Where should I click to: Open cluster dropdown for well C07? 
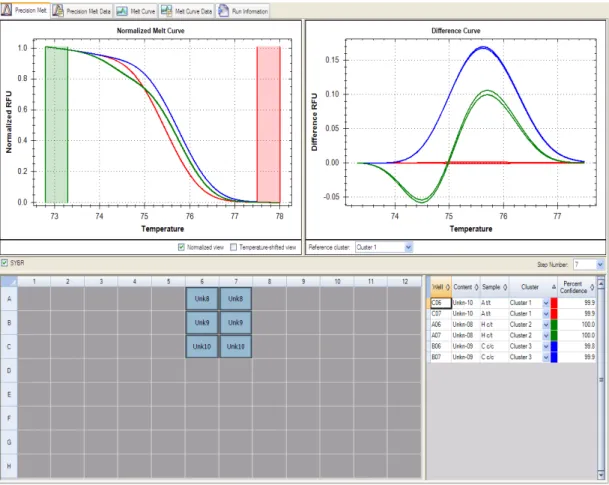point(546,314)
